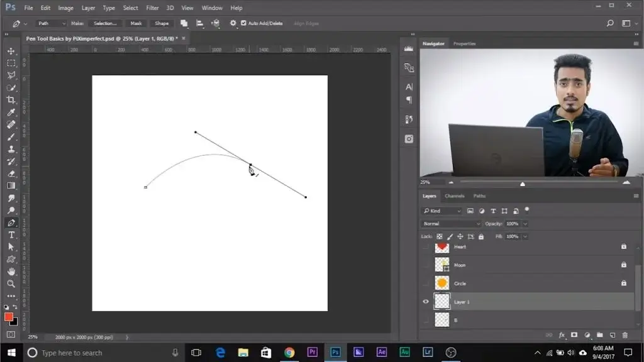Hide Layer 1 using eye icon
This screenshot has width=644, height=362.
tap(426, 302)
